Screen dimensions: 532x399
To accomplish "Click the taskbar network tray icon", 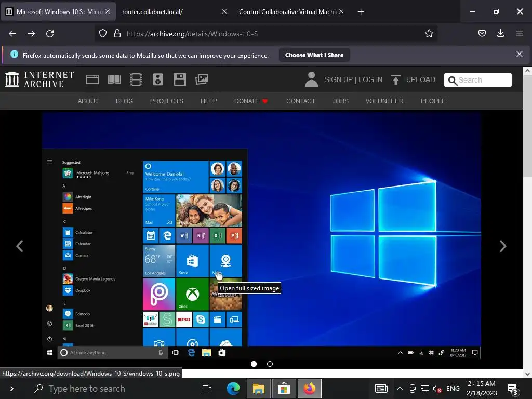I will [425, 389].
